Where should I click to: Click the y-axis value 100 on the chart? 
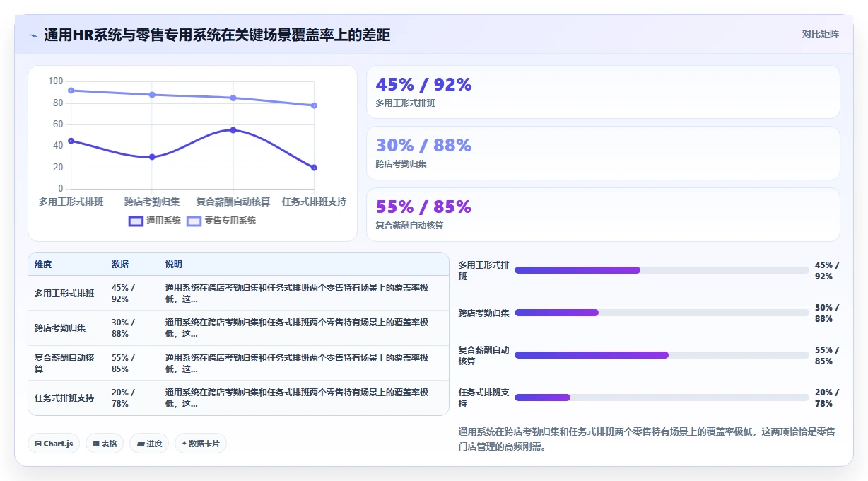[x=56, y=81]
